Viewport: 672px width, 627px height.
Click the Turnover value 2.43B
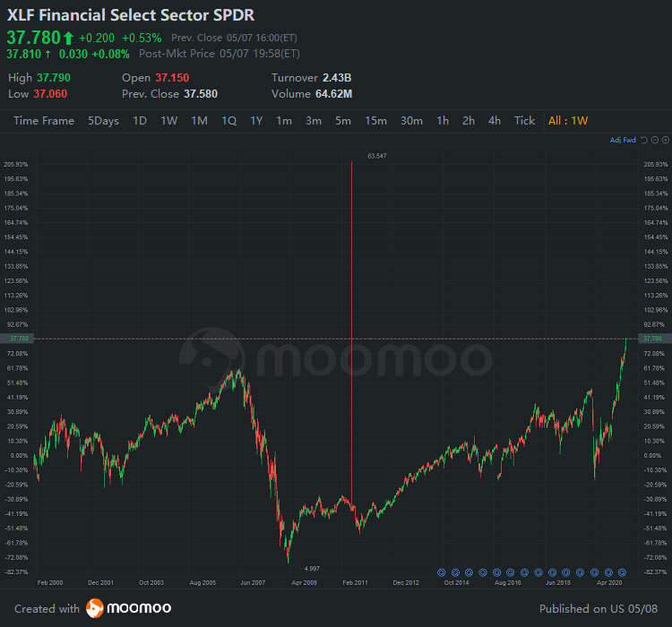(337, 78)
